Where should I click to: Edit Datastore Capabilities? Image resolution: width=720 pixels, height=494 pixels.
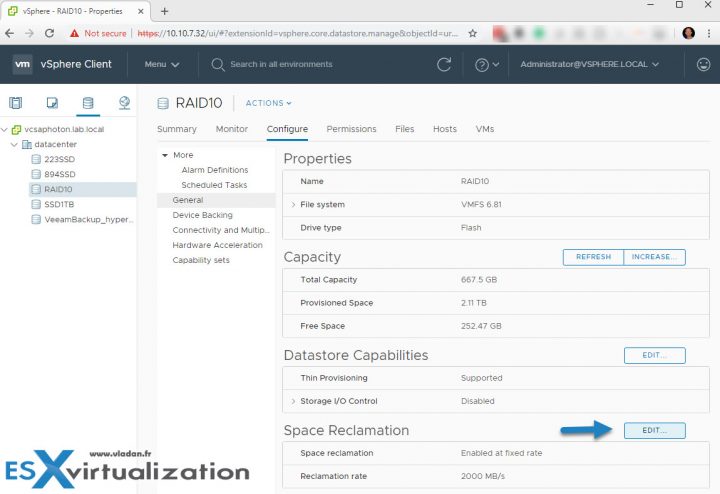click(x=654, y=355)
